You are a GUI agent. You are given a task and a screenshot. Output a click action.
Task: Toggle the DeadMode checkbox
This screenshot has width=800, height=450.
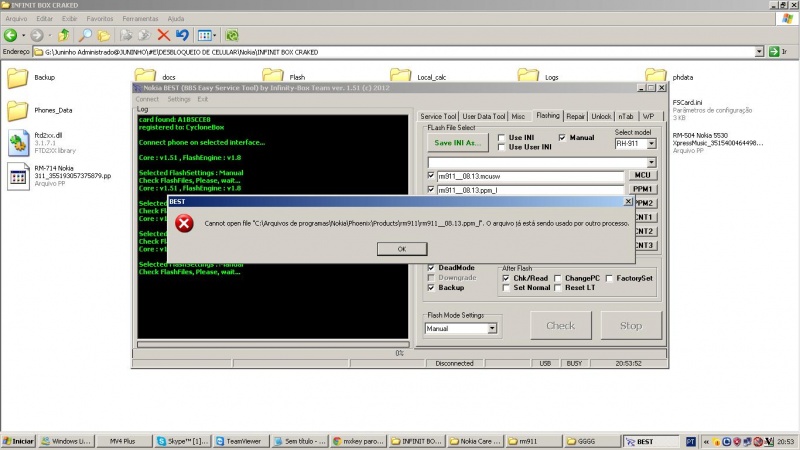click(431, 267)
